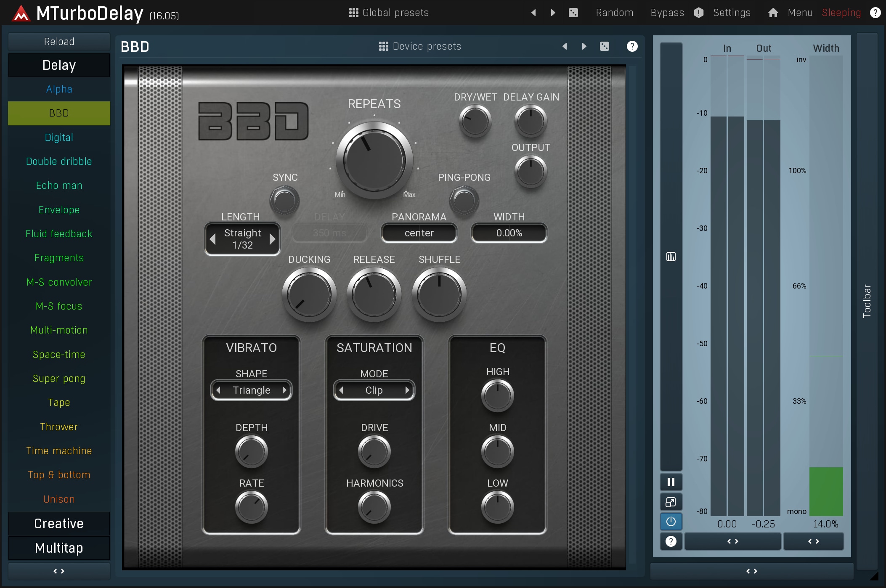Click the global randomize dice icon
This screenshot has height=588, width=886.
573,13
